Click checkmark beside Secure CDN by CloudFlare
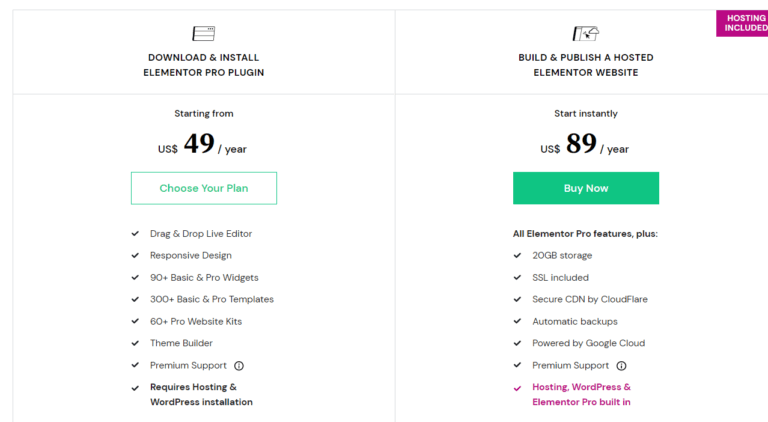 coord(517,300)
